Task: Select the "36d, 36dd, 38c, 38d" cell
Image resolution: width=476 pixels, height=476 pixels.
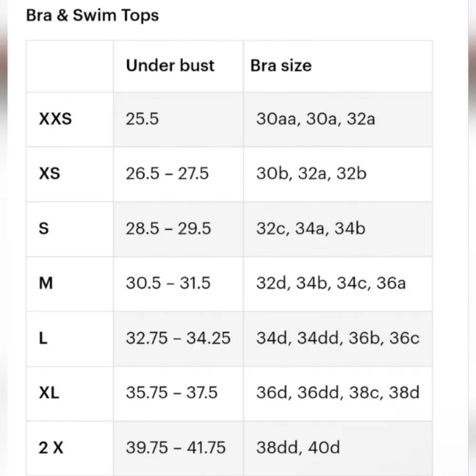Action: (337, 393)
